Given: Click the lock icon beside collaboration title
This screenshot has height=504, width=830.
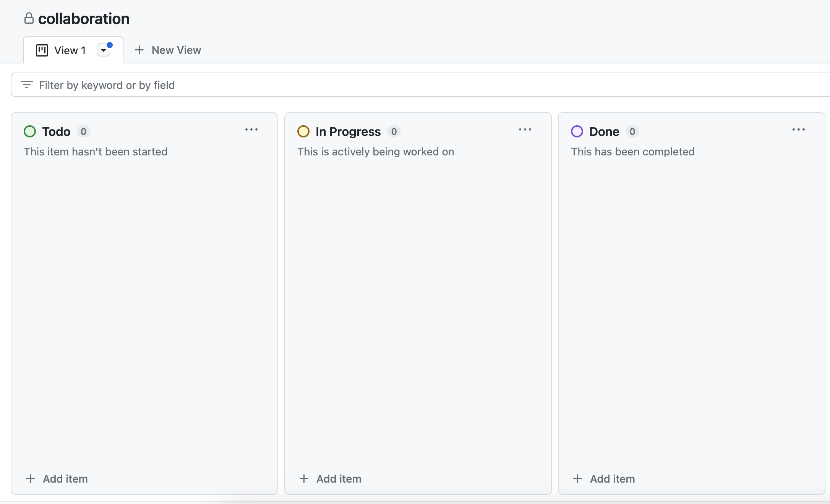Looking at the screenshot, I should (29, 18).
